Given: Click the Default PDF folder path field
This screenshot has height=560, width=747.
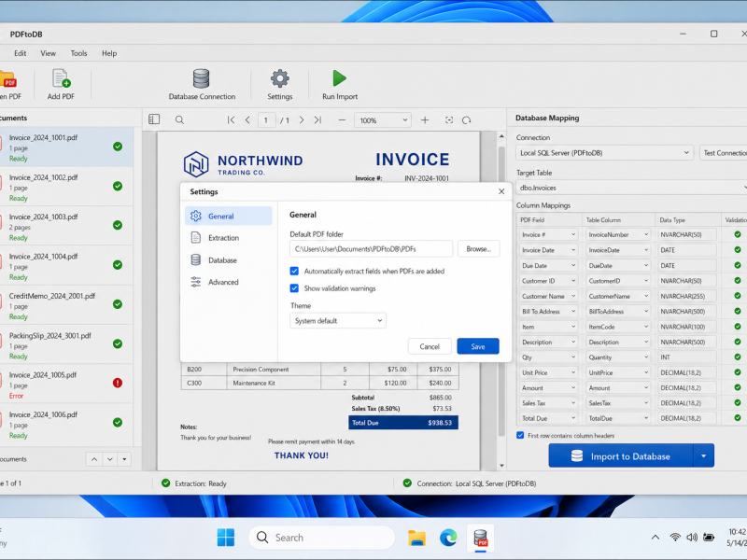Looking at the screenshot, I should [x=371, y=248].
